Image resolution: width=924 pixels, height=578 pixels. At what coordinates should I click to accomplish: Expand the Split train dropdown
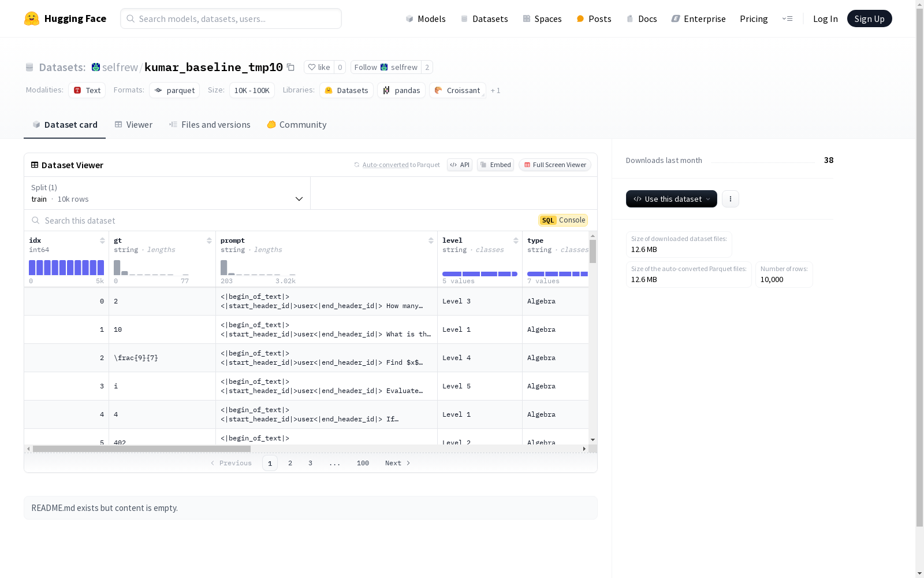pyautogui.click(x=167, y=193)
